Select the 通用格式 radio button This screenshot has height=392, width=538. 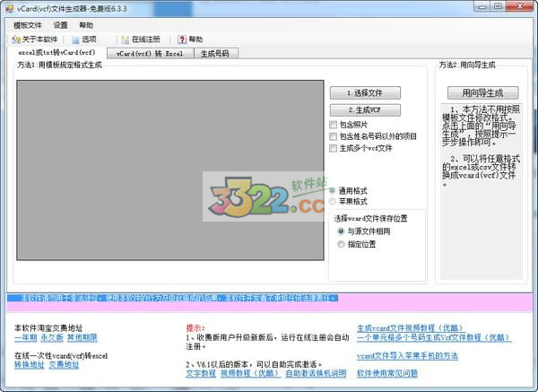click(332, 190)
